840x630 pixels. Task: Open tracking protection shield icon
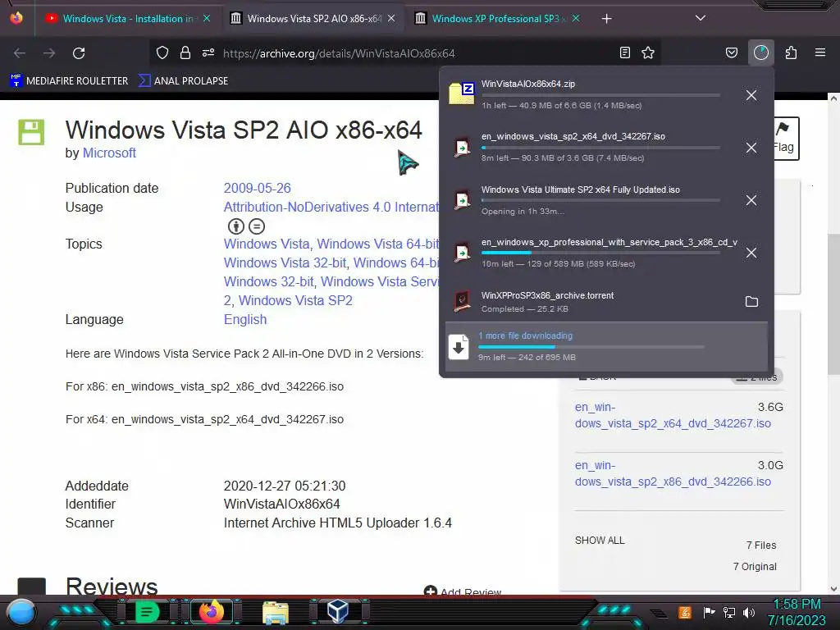(162, 52)
